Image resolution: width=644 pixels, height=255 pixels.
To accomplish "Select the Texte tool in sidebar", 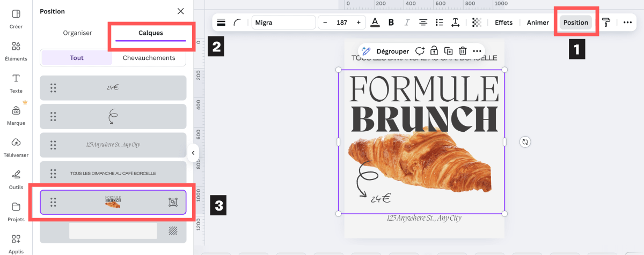I will [x=16, y=82].
